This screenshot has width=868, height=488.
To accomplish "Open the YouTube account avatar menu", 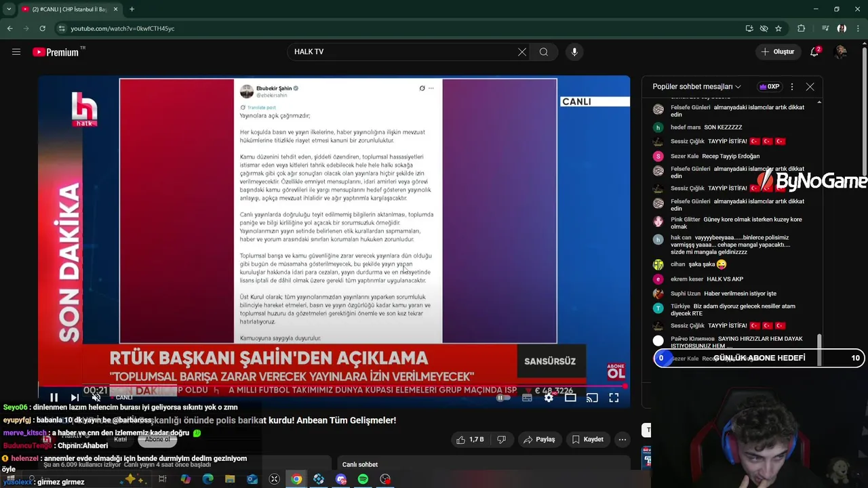I will click(842, 52).
